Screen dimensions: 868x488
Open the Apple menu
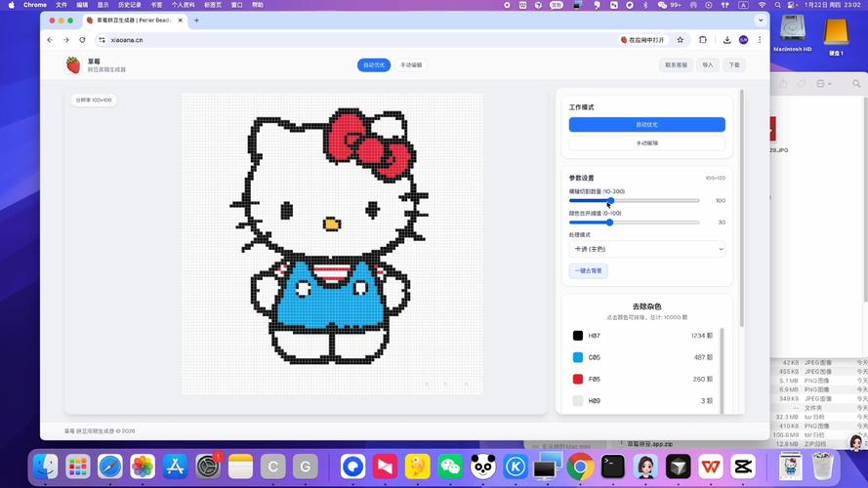tap(11, 5)
